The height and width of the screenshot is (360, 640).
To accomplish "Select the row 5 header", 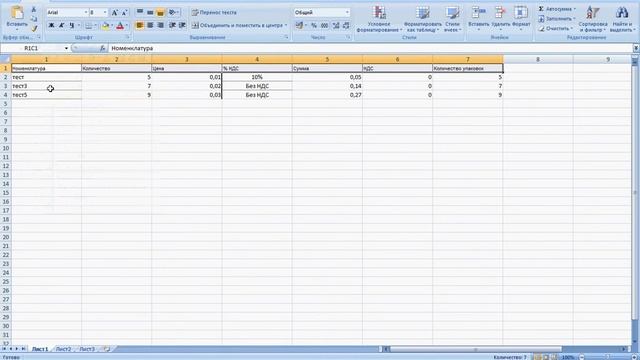I will [x=5, y=104].
